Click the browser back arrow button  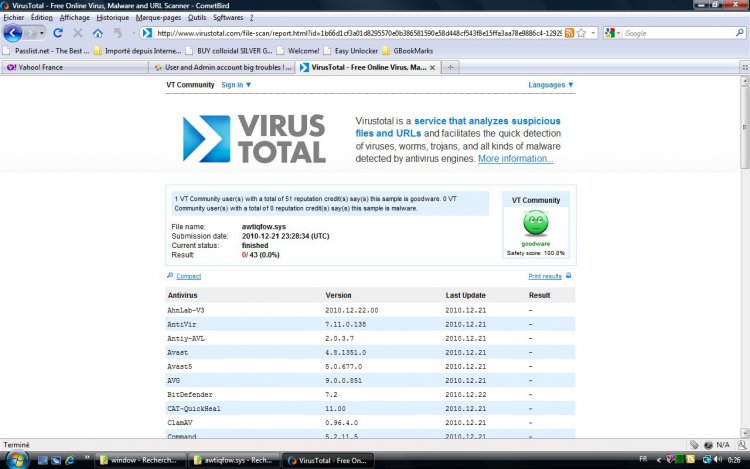click(13, 33)
